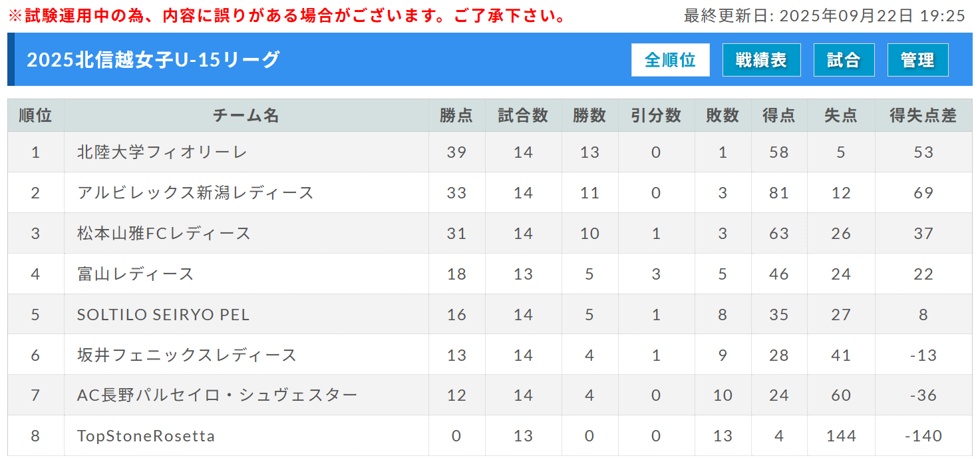Click the 得失点差 column header
This screenshot has width=980, height=472.
click(x=923, y=116)
